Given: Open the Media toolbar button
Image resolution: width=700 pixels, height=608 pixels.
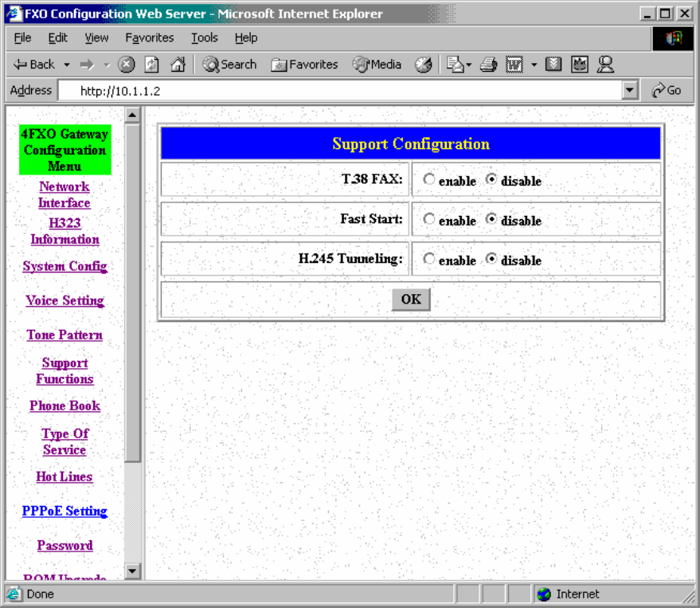Looking at the screenshot, I should click(377, 65).
